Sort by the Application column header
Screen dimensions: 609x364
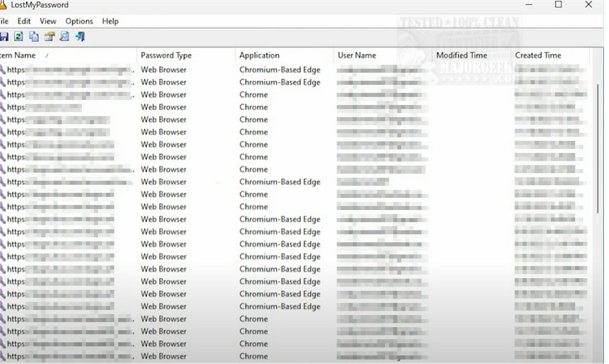284,56
